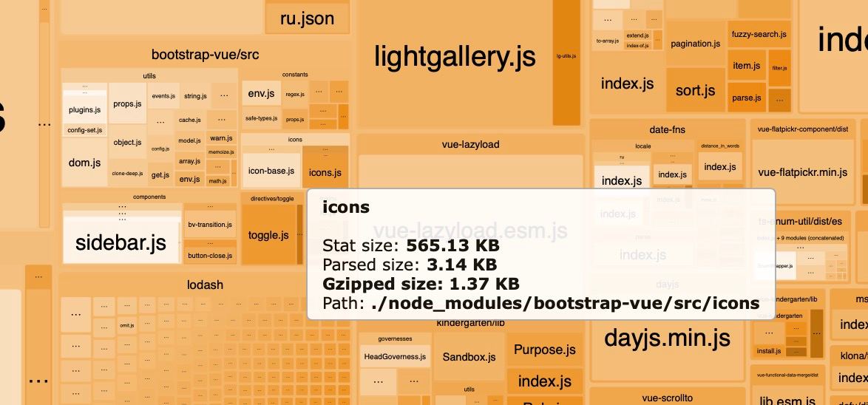The width and height of the screenshot is (868, 405).
Task: Select the large lightgallery.js block
Action: point(455,56)
